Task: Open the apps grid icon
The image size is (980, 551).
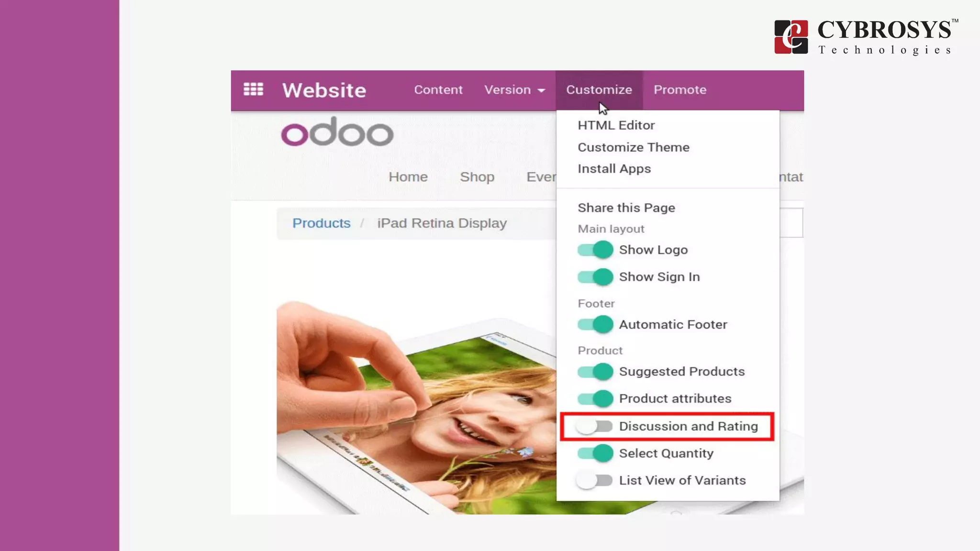Action: point(253,89)
